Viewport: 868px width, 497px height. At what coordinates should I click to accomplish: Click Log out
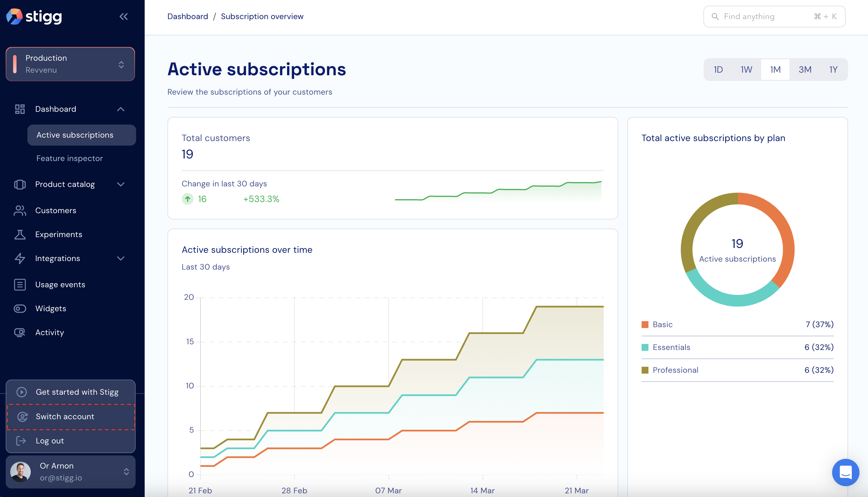pos(50,441)
